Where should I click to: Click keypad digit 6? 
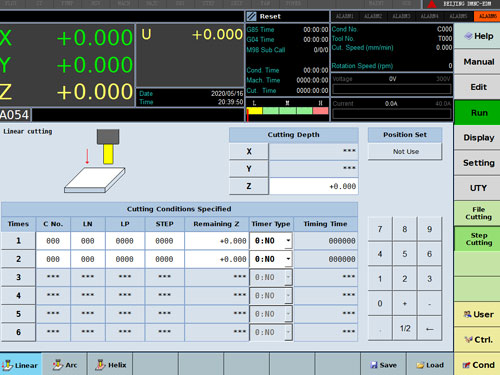coord(430,254)
